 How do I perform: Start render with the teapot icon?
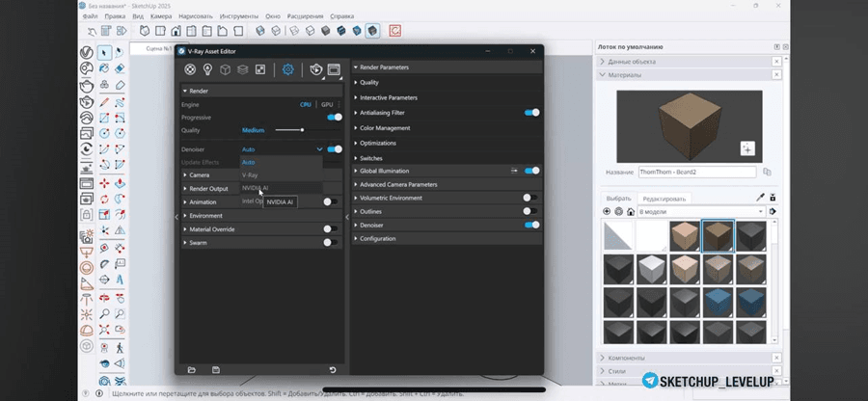coord(316,69)
